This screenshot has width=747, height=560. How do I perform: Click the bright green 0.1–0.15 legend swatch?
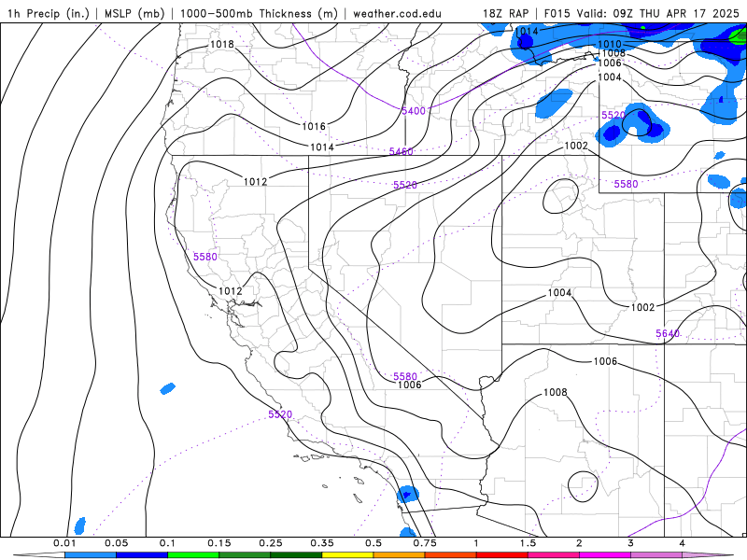193,555
